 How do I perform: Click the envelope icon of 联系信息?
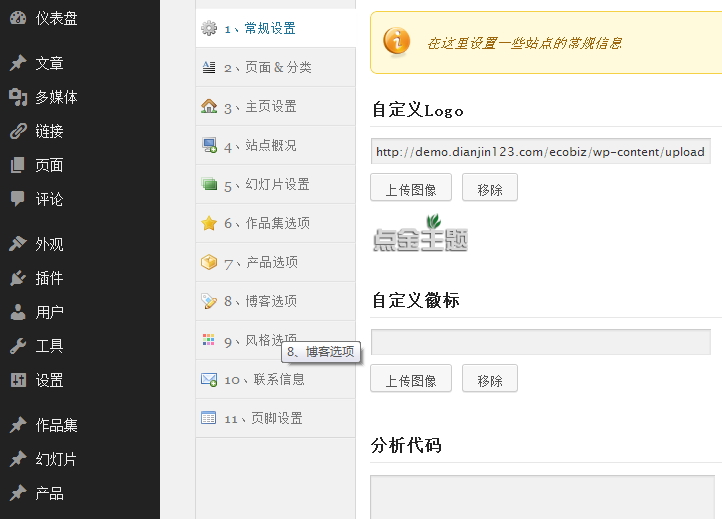tap(209, 379)
